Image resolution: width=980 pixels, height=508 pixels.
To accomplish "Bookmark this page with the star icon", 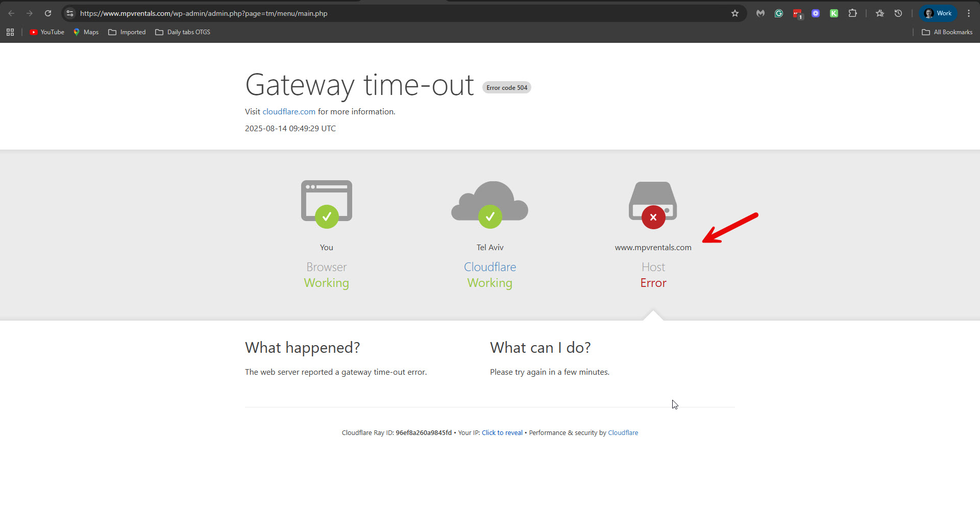I will pos(735,13).
